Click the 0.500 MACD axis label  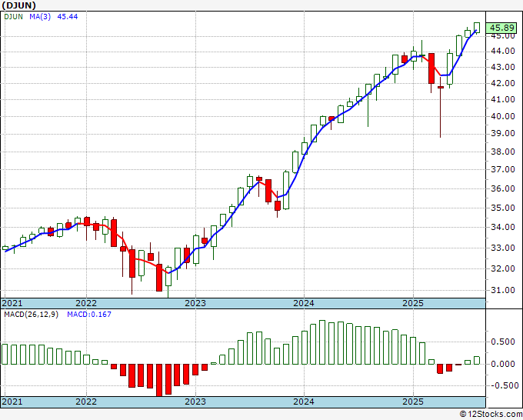503,342
